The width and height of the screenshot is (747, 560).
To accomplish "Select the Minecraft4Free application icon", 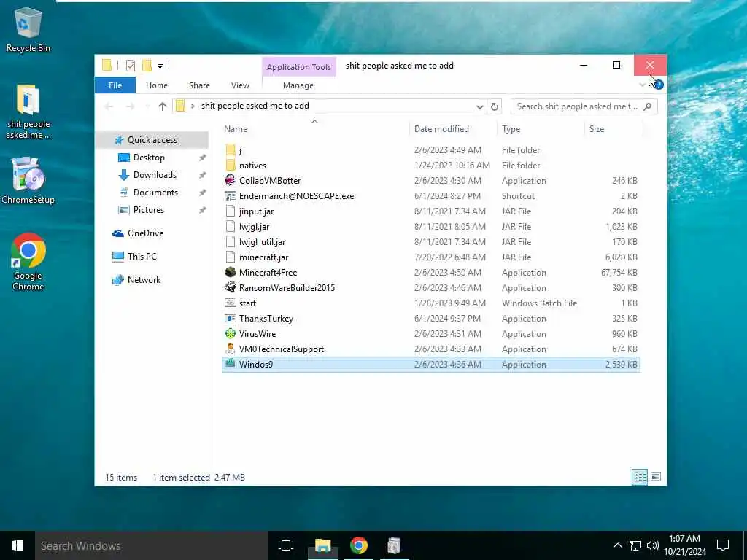I will click(x=230, y=273).
